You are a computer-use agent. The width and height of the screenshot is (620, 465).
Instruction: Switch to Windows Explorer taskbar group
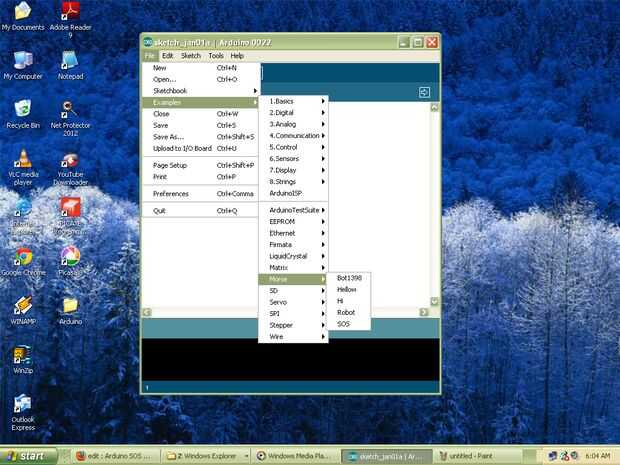[x=206, y=456]
